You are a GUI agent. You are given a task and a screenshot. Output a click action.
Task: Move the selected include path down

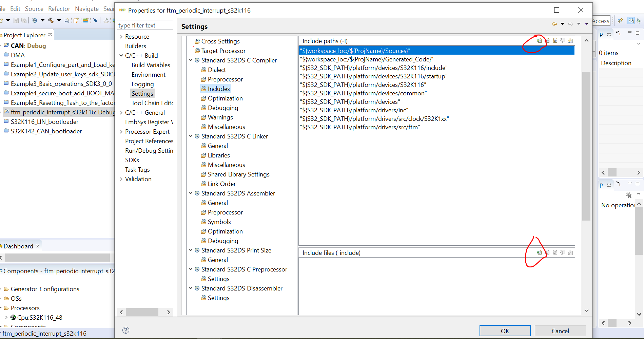click(570, 40)
